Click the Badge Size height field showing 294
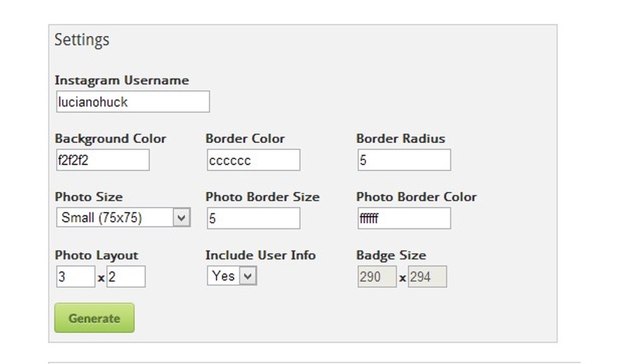 point(427,277)
